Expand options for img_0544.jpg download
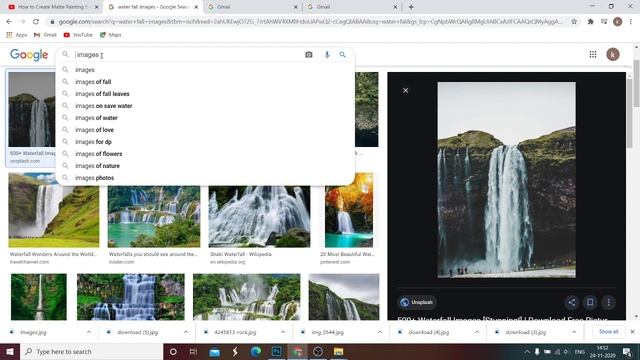 pos(380,332)
